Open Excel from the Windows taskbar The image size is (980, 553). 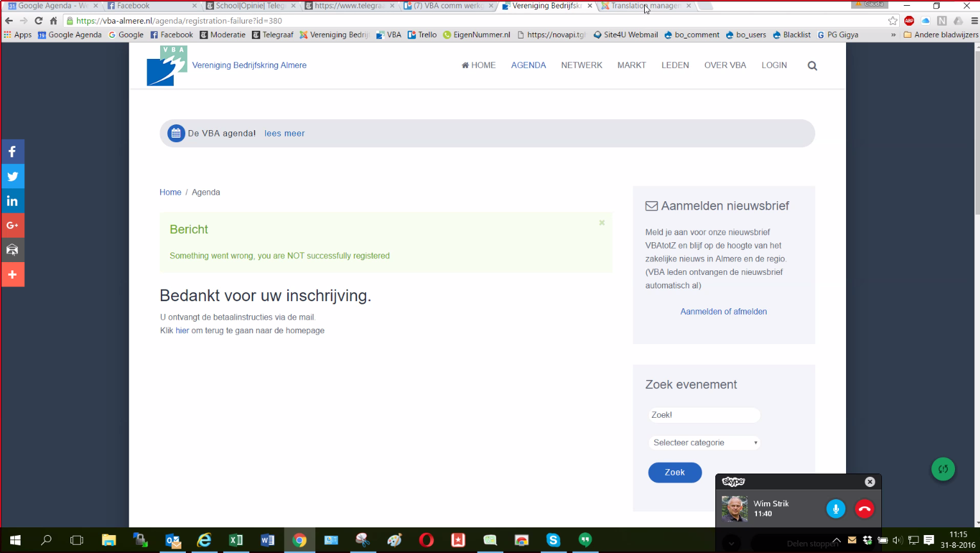pos(236,540)
